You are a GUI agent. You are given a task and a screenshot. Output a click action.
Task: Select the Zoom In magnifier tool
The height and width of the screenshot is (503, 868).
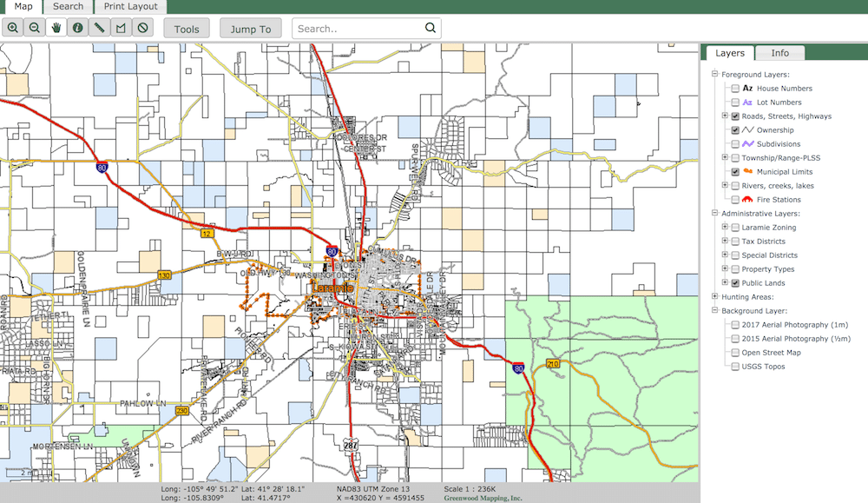13,27
